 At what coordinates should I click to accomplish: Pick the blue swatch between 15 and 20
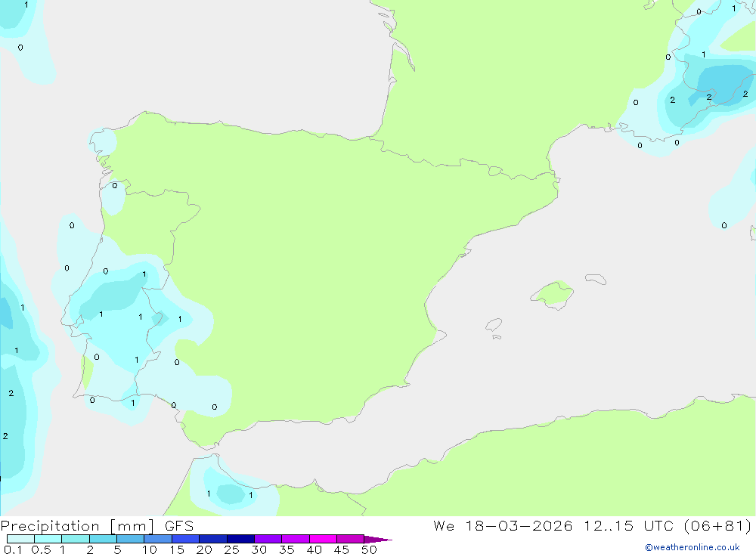[186, 539]
